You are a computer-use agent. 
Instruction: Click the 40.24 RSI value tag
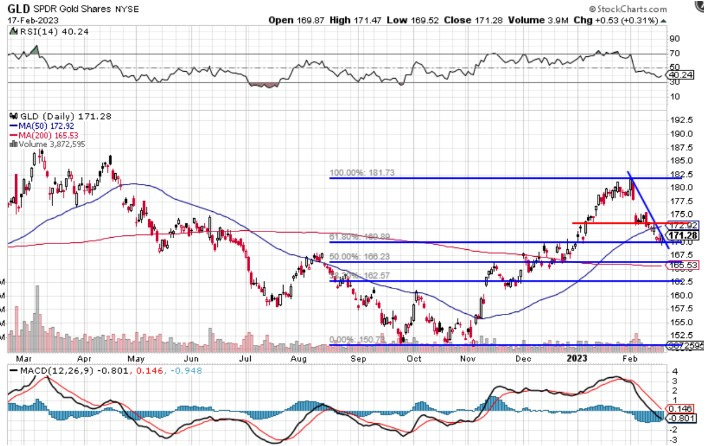[x=681, y=75]
